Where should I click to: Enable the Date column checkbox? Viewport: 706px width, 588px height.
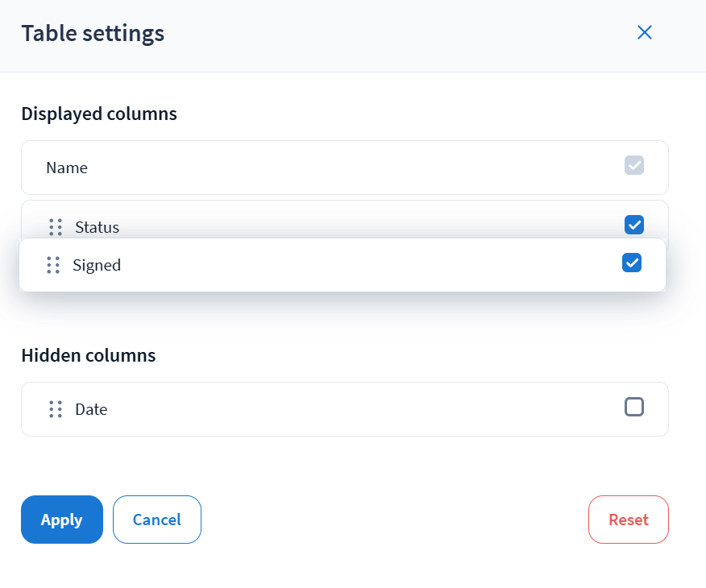click(634, 407)
